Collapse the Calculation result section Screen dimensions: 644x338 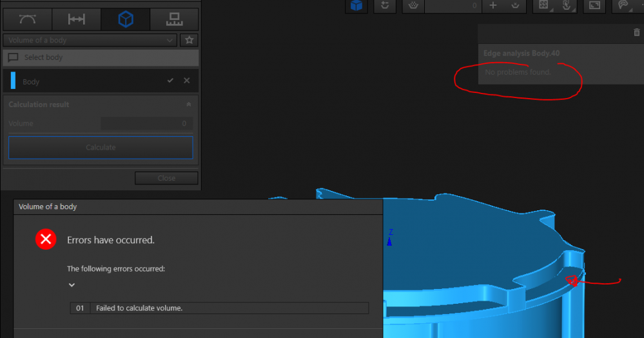click(x=188, y=104)
